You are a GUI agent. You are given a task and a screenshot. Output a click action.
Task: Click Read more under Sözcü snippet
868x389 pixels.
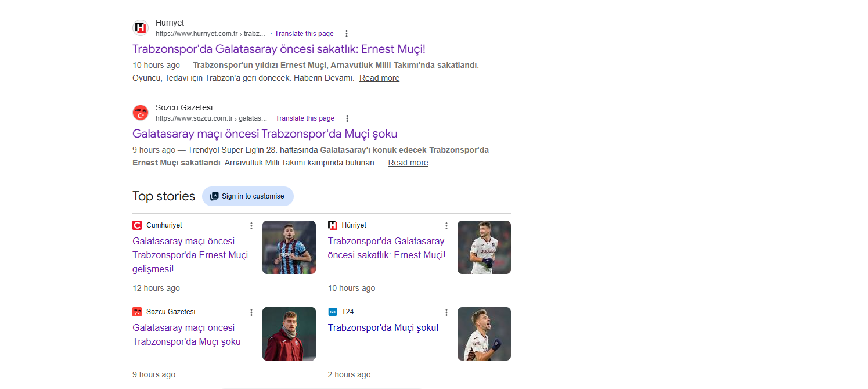(x=408, y=163)
